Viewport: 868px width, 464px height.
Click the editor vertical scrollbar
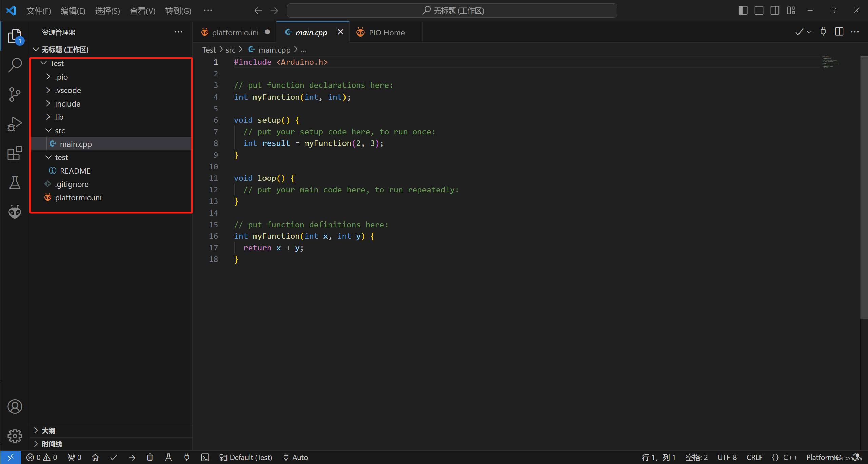864,187
